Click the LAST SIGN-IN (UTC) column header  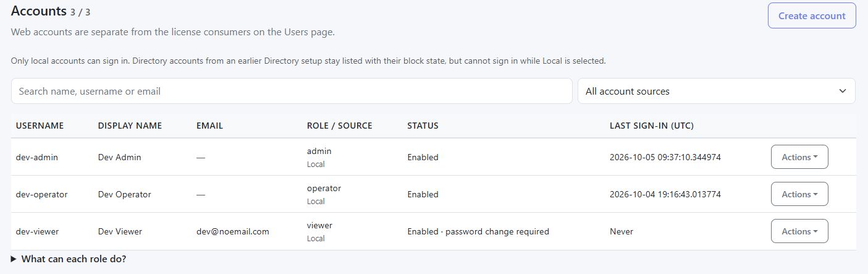pyautogui.click(x=652, y=126)
